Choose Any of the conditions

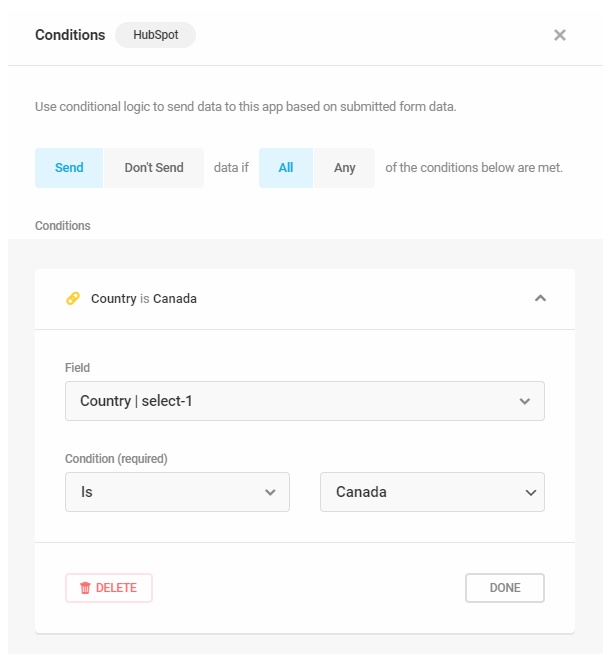(344, 168)
